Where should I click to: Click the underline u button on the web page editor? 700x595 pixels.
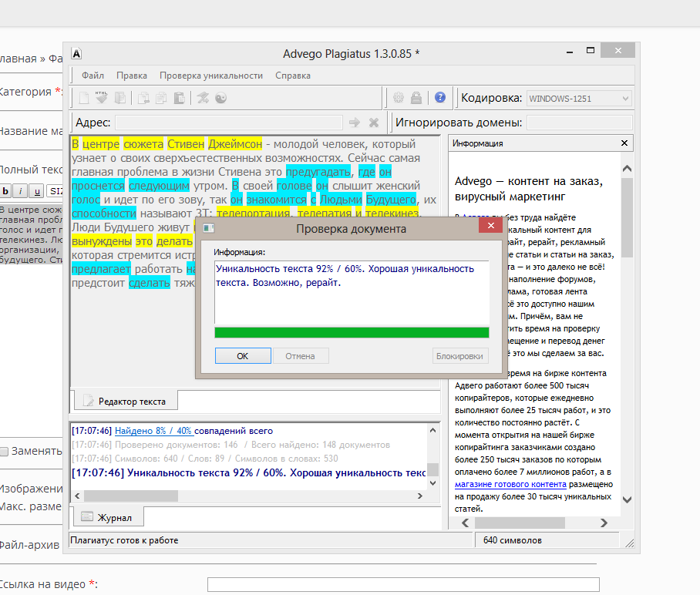click(37, 191)
